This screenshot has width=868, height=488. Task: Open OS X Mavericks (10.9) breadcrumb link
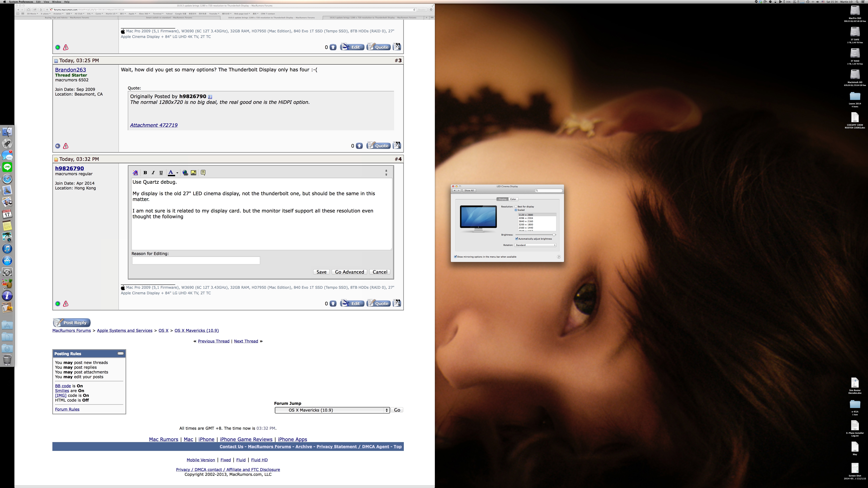pos(196,330)
